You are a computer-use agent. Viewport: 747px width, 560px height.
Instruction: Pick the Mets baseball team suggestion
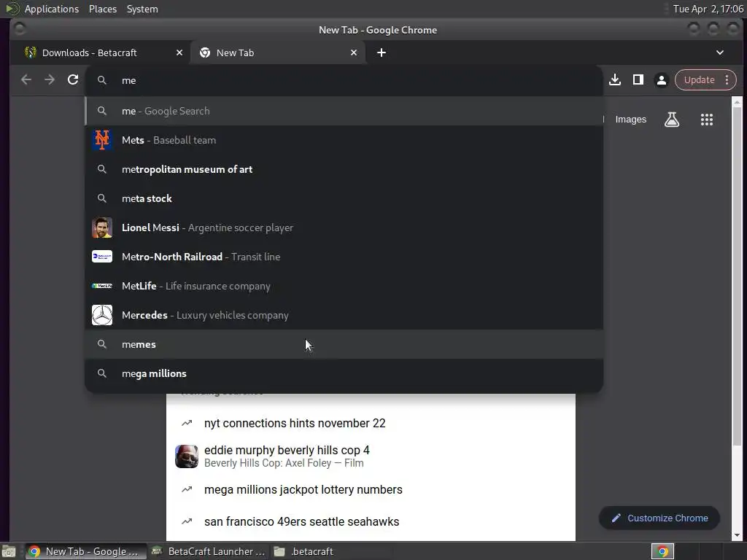pyautogui.click(x=344, y=140)
